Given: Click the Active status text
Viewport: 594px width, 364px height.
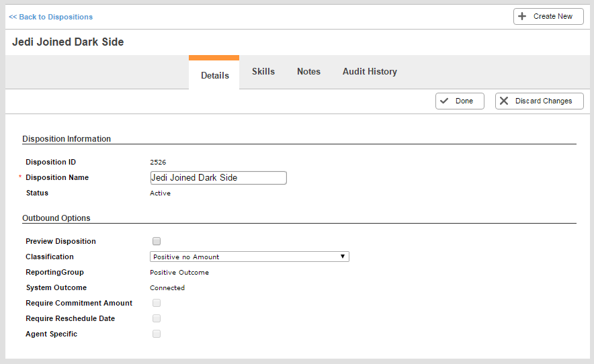Looking at the screenshot, I should click(160, 193).
